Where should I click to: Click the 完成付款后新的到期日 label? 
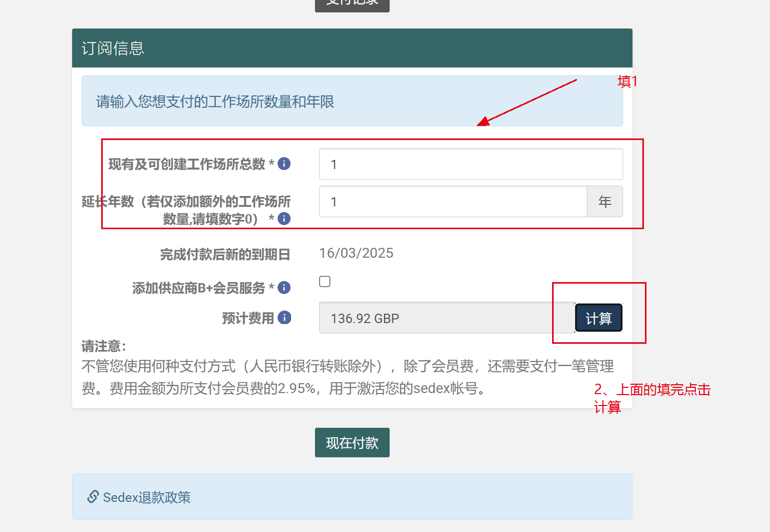(x=225, y=255)
